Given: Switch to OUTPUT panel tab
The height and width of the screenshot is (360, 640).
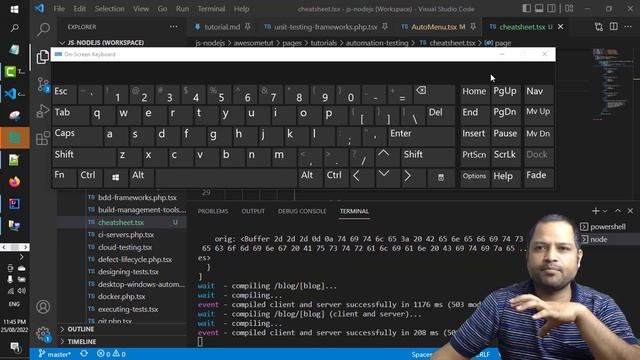Looking at the screenshot, I should pos(253,211).
